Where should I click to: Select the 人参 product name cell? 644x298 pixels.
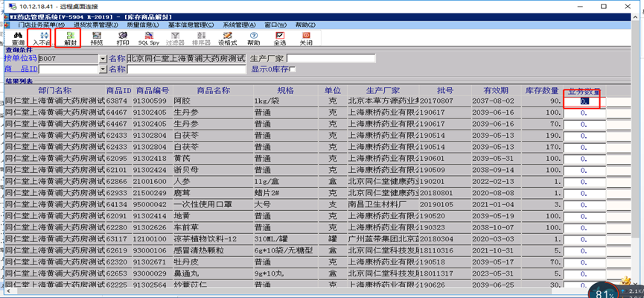(213, 181)
